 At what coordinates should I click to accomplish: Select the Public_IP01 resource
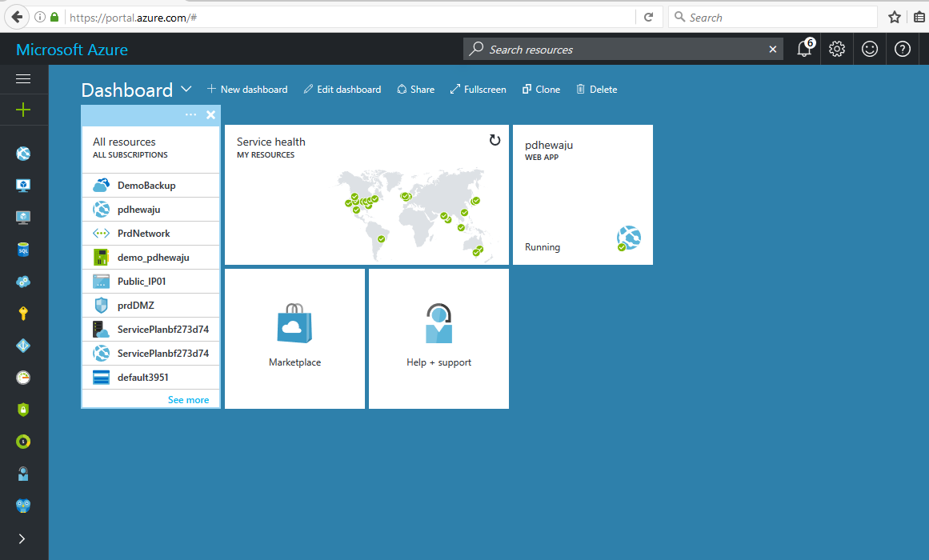tap(150, 282)
